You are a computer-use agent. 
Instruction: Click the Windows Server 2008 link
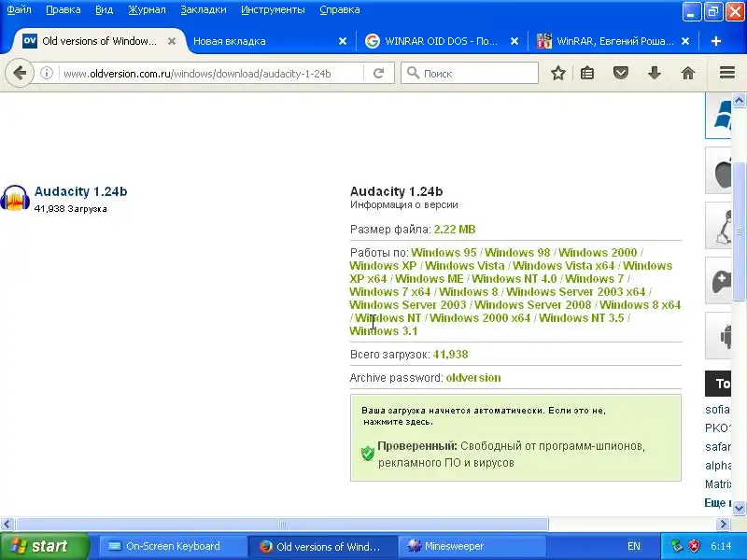point(532,305)
